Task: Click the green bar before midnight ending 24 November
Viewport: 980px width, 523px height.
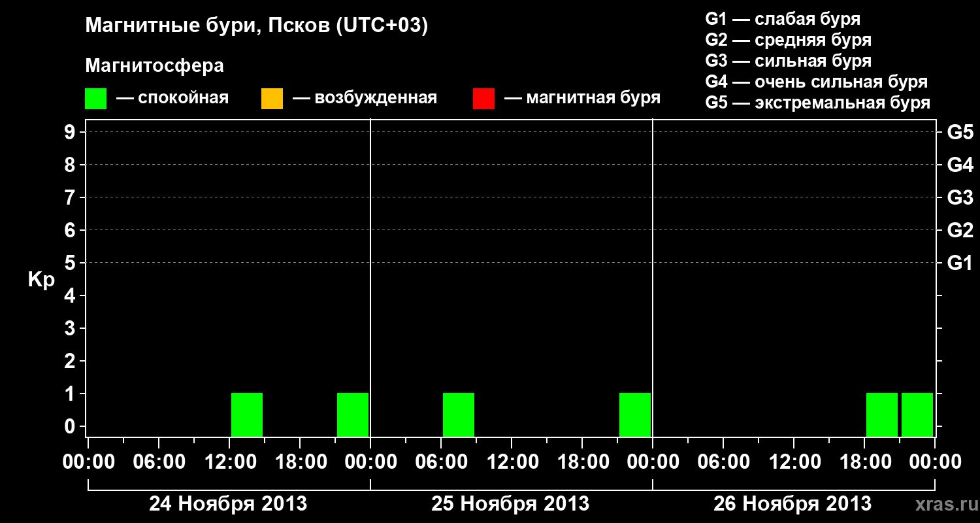Action: point(353,414)
